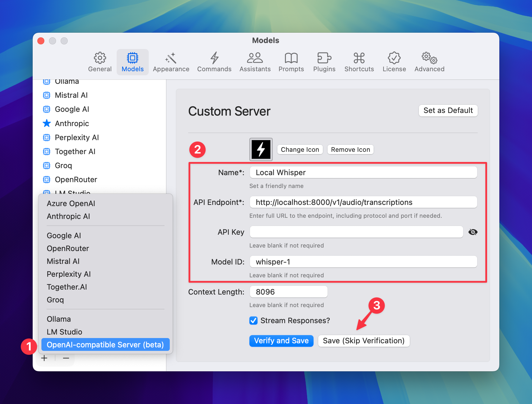Switch to the Appearance settings icon
This screenshot has width=532, height=404.
pyautogui.click(x=171, y=62)
